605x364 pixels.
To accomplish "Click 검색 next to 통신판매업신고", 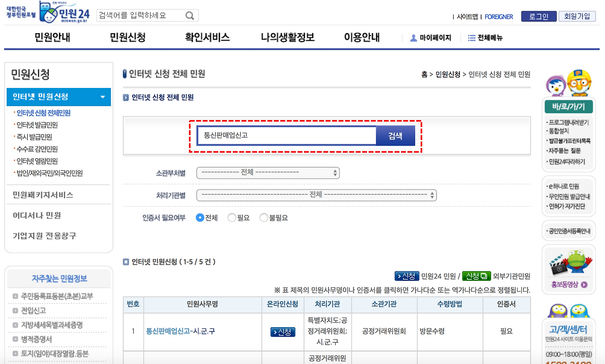I will (396, 136).
